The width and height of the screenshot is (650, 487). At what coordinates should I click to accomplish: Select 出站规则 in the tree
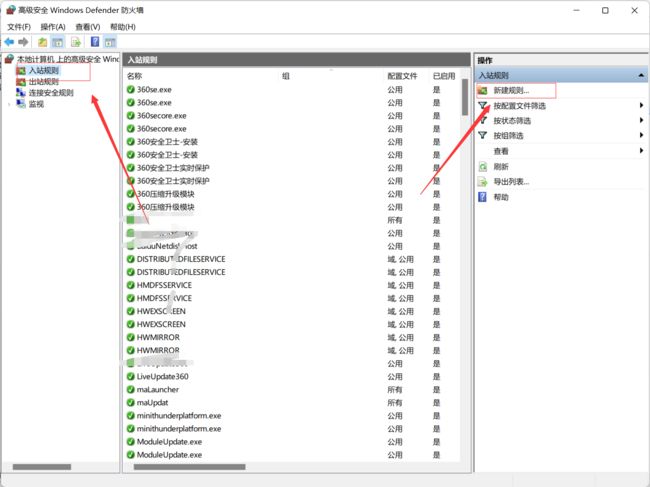(x=44, y=82)
